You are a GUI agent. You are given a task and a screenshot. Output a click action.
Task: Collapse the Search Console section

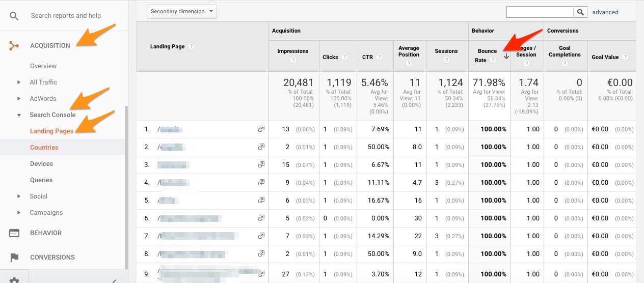[x=19, y=115]
